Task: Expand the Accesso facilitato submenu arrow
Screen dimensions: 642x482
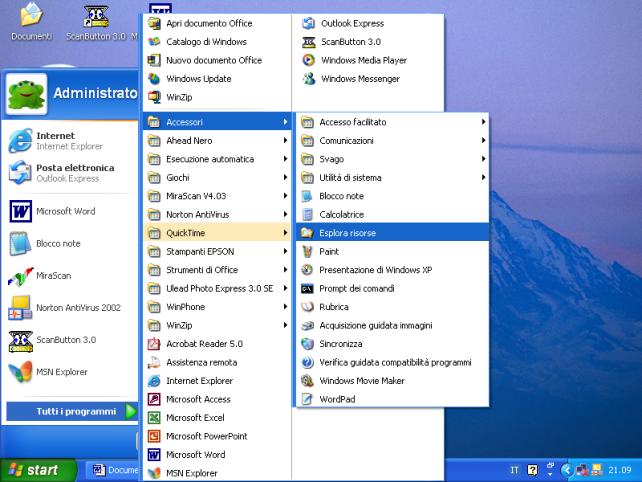Action: pos(484,122)
